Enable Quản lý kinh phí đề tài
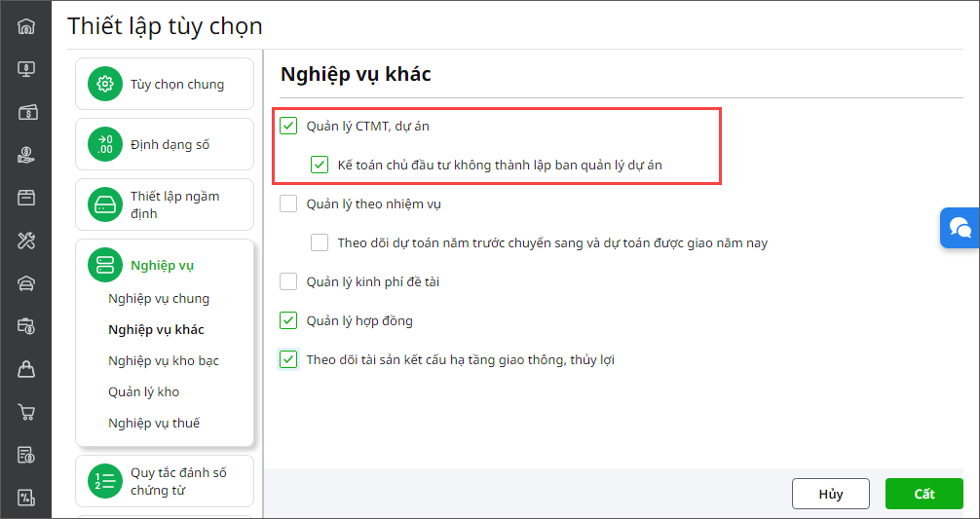The height and width of the screenshot is (519, 980). [x=288, y=281]
